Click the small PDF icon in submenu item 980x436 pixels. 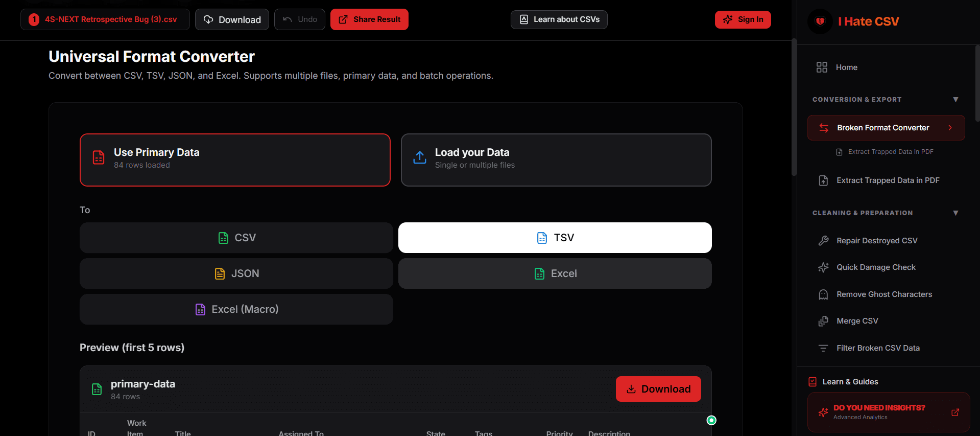tap(839, 152)
